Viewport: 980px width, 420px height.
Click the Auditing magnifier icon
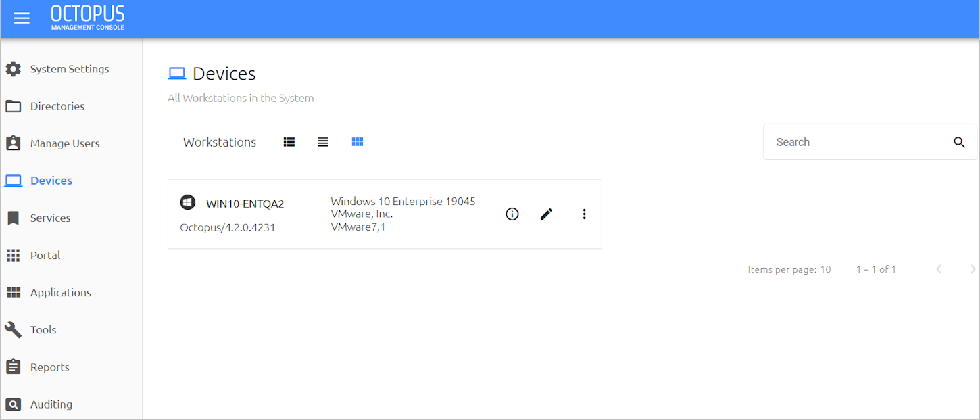[13, 404]
